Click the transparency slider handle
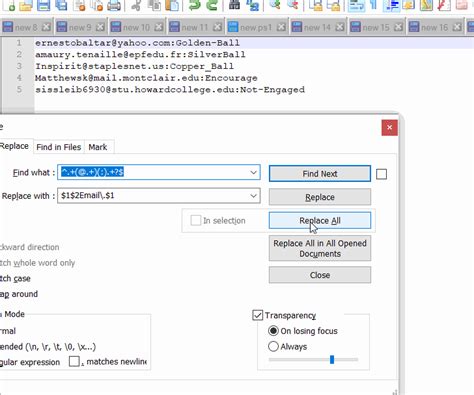 (332, 359)
